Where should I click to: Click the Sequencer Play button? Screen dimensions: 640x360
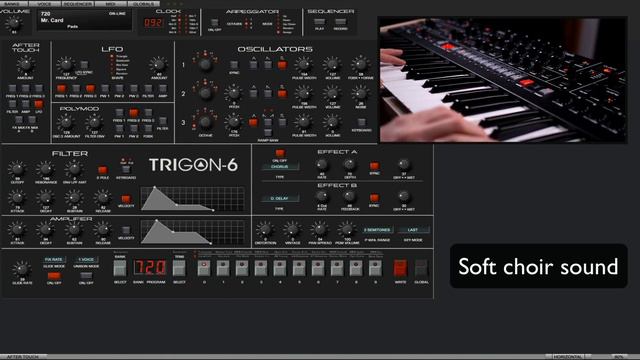pyautogui.click(x=320, y=21)
